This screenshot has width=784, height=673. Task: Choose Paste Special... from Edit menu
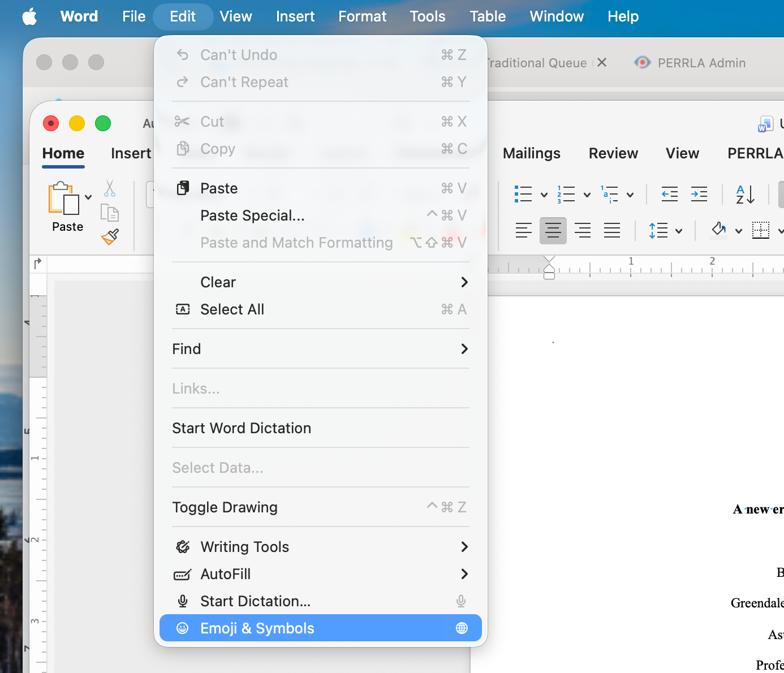click(x=321, y=215)
